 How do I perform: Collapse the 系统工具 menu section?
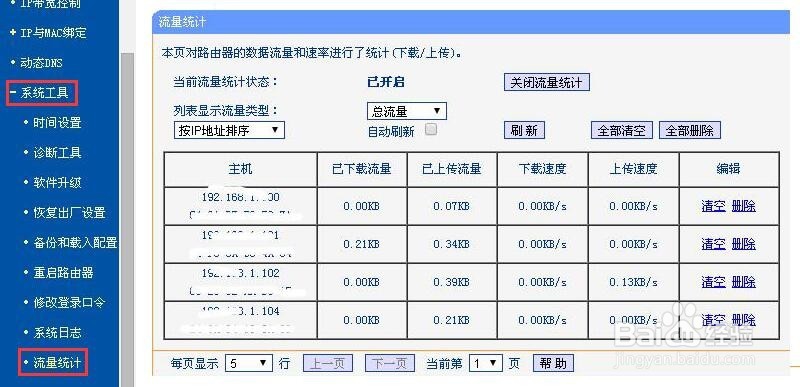coord(43,93)
